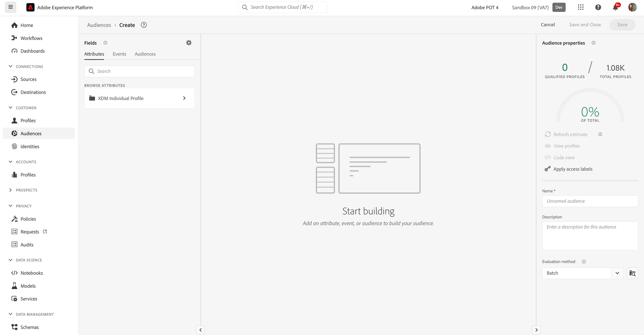Switch to the Audiences fields tab
Screen dimensions: 644x335
point(145,54)
